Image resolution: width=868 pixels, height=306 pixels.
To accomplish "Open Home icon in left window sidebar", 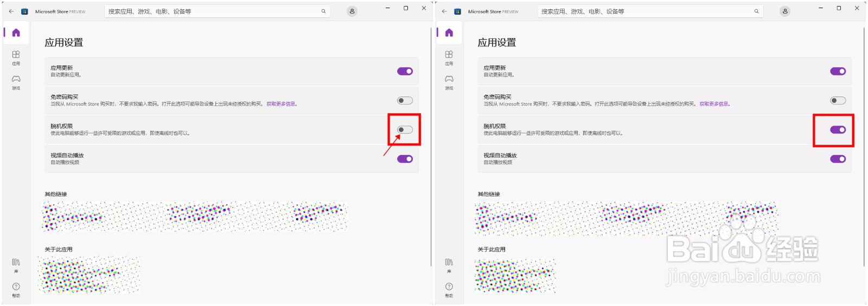I will click(x=16, y=33).
